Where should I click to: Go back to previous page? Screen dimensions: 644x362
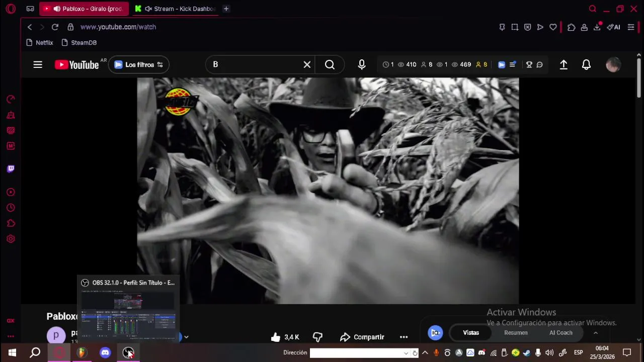click(x=30, y=27)
